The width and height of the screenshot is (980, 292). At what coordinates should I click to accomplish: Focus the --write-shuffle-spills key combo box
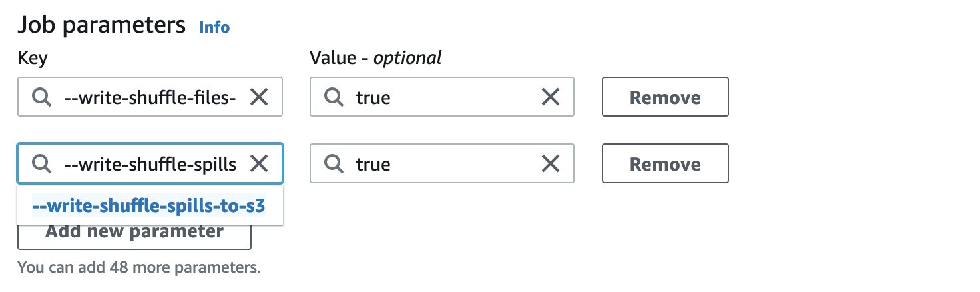(150, 164)
